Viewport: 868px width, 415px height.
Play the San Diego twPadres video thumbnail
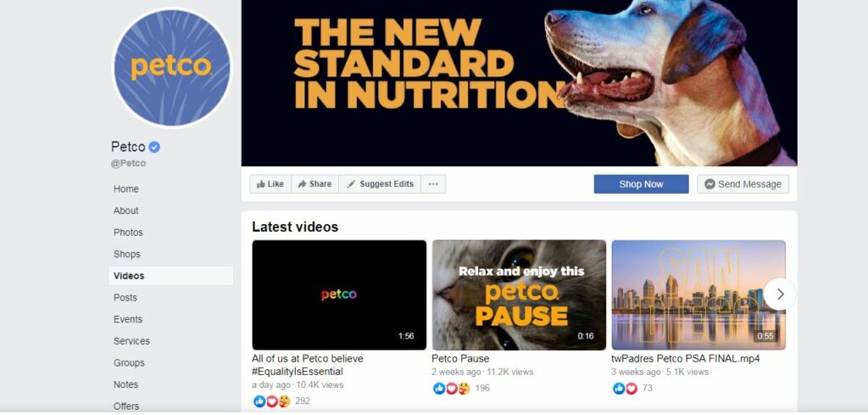pyautogui.click(x=698, y=294)
